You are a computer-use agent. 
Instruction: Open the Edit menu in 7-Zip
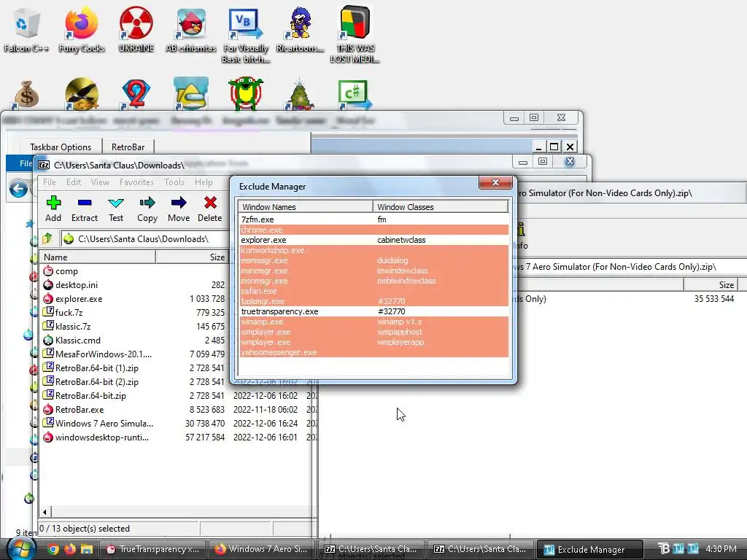74,182
